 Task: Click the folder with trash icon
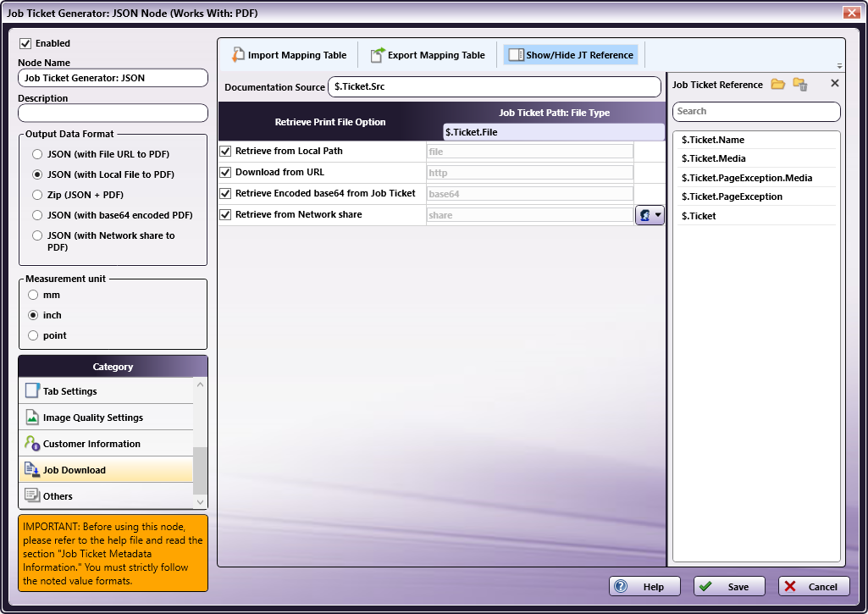tap(800, 84)
